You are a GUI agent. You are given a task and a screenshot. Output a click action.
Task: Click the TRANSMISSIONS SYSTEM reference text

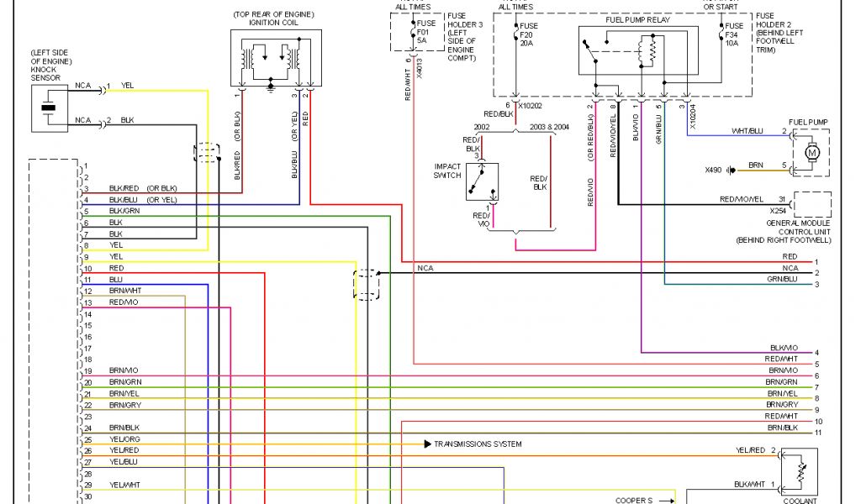[x=478, y=444]
